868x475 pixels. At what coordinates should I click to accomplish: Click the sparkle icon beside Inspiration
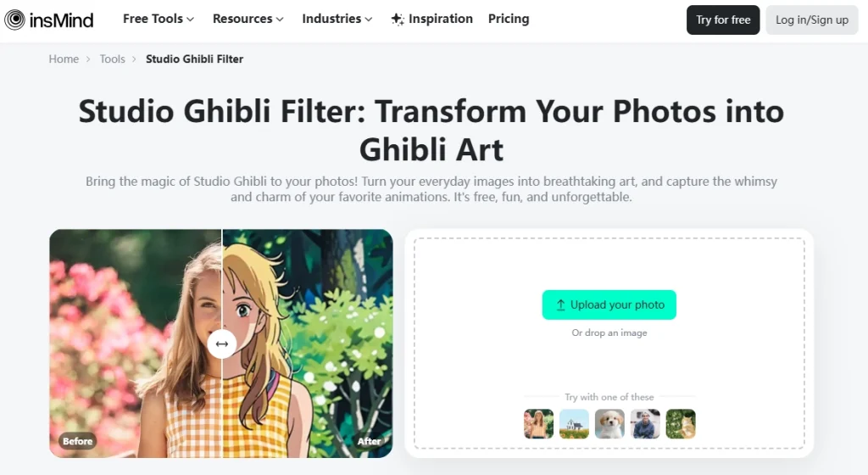tap(398, 20)
